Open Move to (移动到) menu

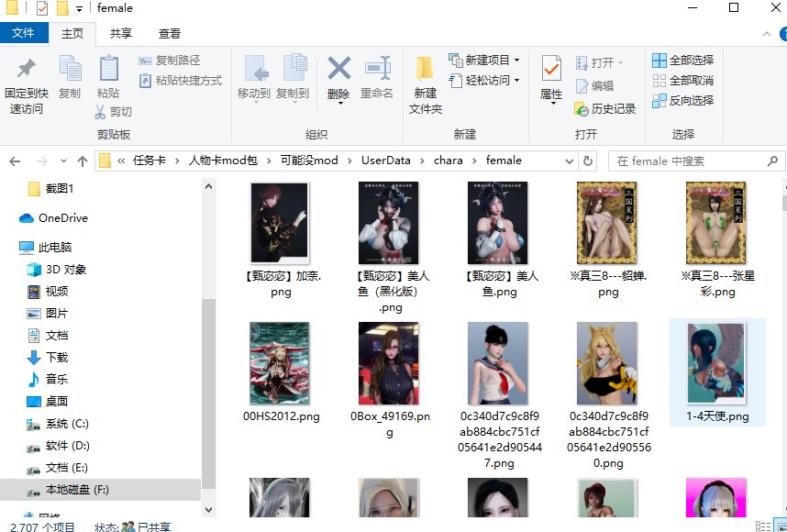pos(254,78)
